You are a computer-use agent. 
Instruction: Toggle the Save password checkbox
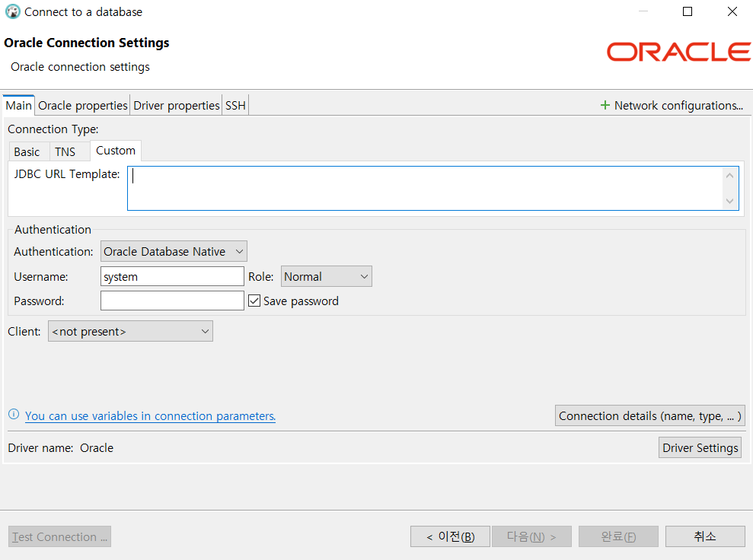coord(254,301)
